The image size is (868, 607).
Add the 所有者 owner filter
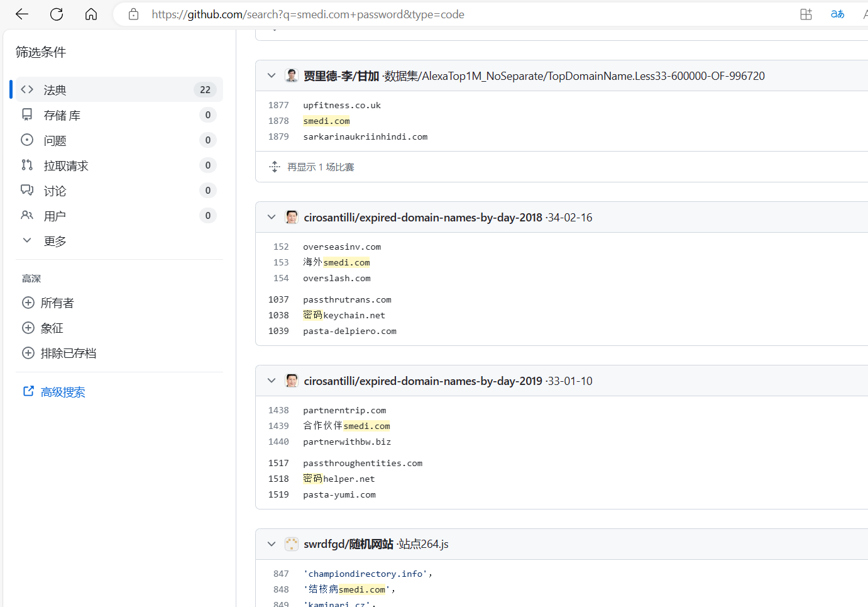click(x=48, y=303)
